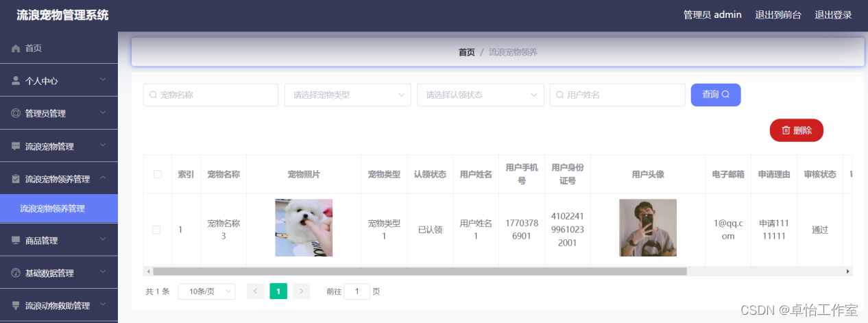Open the 请选择宠物类型 dropdown
The height and width of the screenshot is (323, 868).
(x=348, y=95)
